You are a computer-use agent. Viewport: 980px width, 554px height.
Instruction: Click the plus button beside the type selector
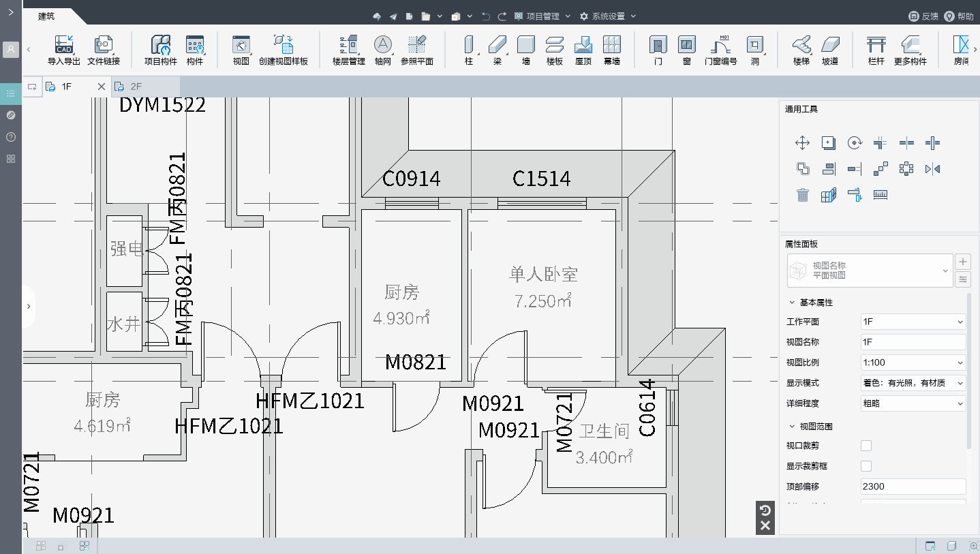[962, 262]
